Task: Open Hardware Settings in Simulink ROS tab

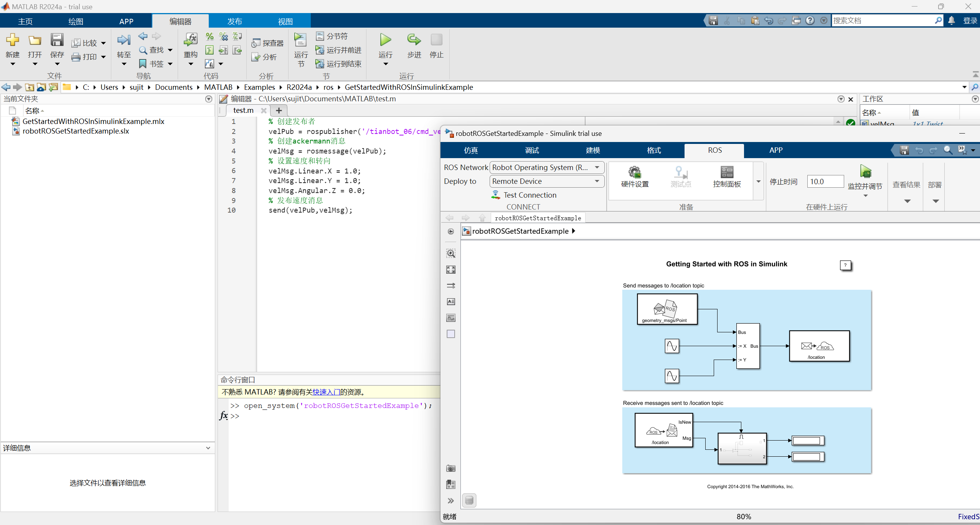Action: coord(635,177)
